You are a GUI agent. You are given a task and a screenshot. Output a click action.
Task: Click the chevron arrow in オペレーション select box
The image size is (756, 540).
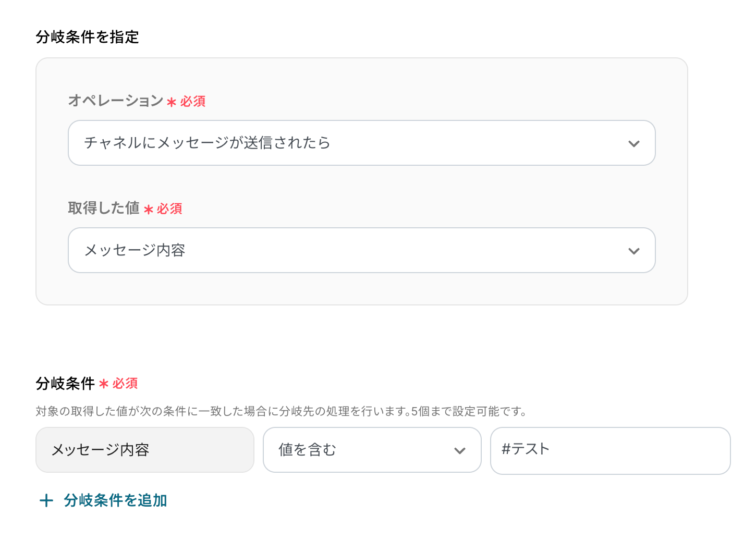click(x=633, y=143)
